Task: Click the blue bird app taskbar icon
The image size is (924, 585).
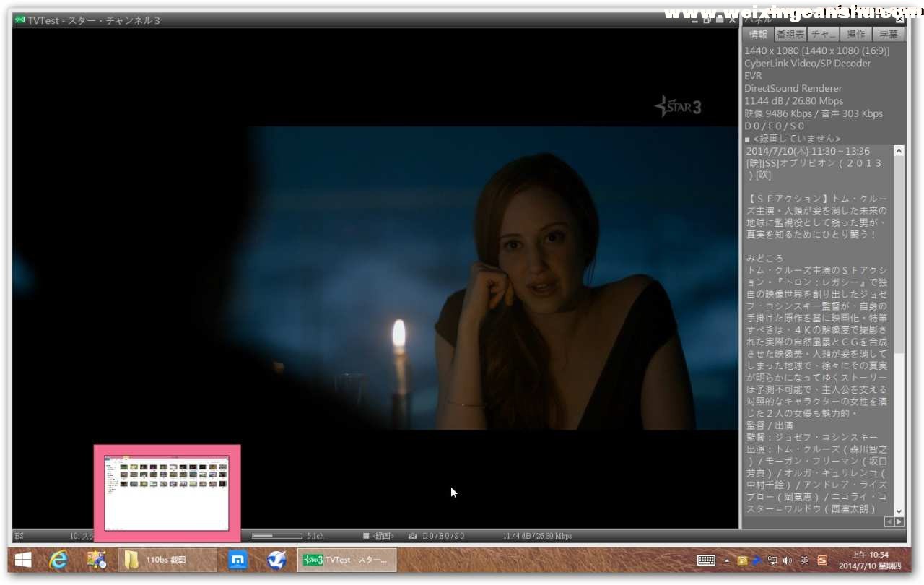Action: coord(276,560)
